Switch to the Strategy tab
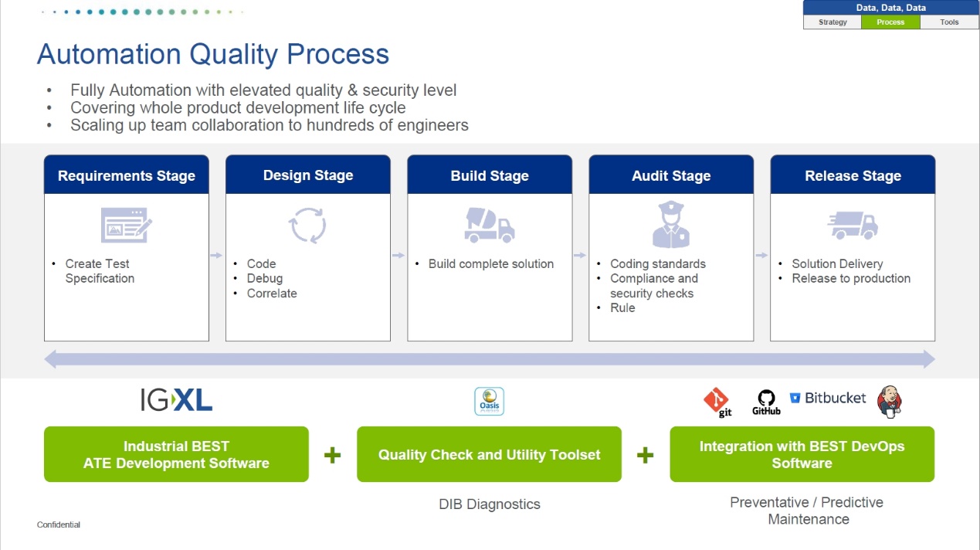This screenshot has width=980, height=550. (832, 22)
